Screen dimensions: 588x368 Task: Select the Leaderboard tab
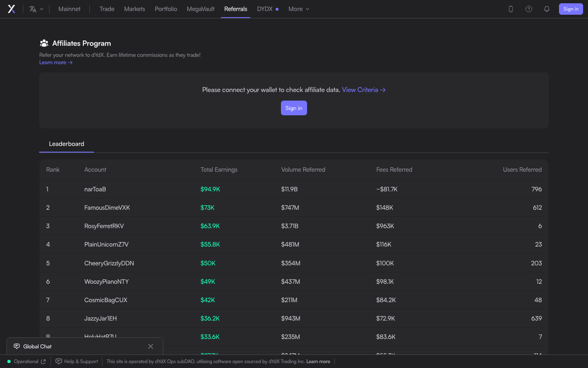67,144
